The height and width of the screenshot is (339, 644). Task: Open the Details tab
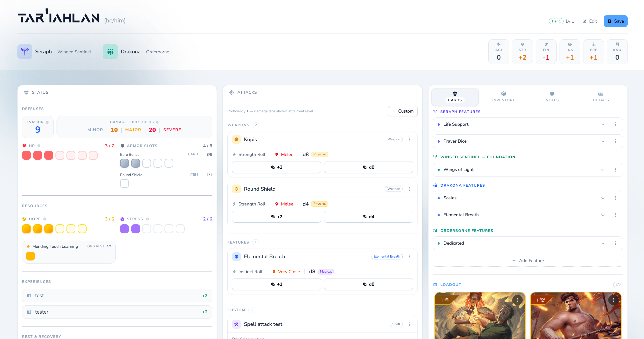(601, 97)
